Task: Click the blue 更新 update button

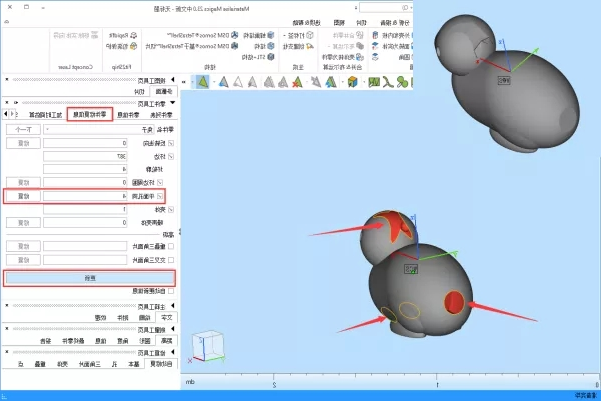Action: 90,278
